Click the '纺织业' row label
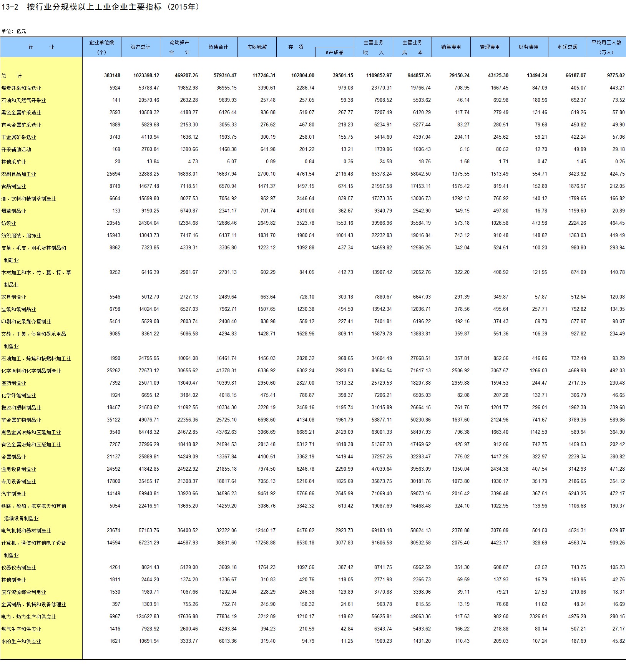Image resolution: width=626 pixels, height=672 pixels. tap(9, 223)
